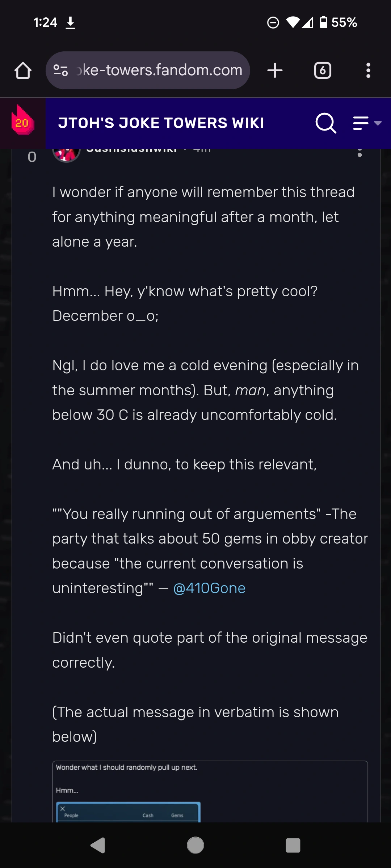Open a new browser tab
Viewport: 391px width, 868px height.
tap(275, 71)
